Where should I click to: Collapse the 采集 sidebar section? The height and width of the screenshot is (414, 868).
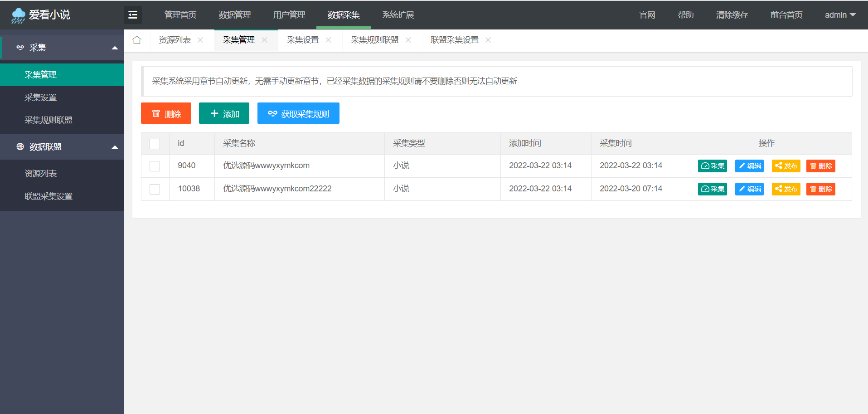click(x=62, y=48)
